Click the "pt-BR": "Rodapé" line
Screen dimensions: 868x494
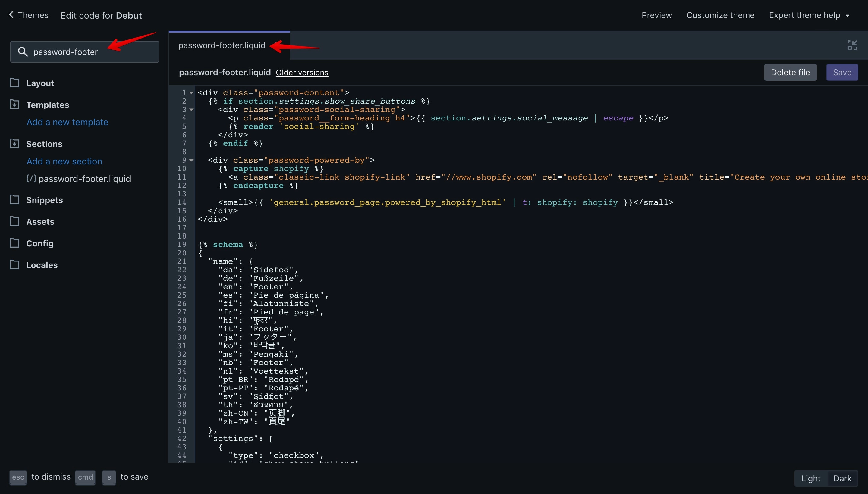(x=263, y=380)
